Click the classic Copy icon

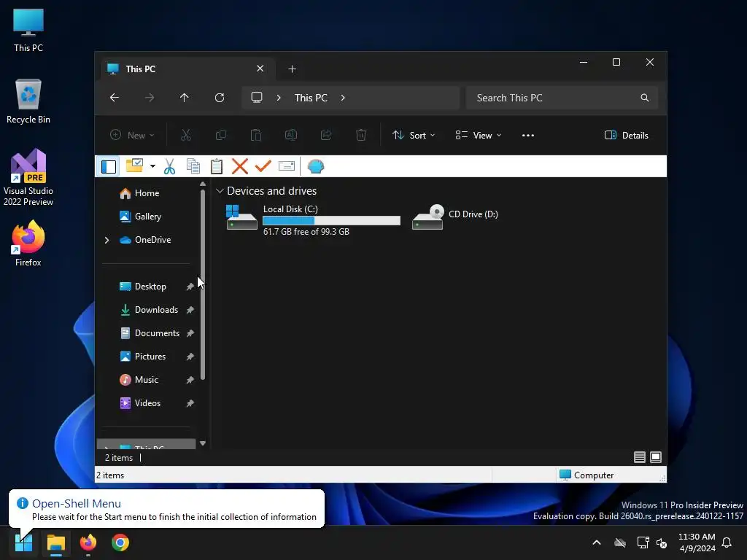[193, 166]
